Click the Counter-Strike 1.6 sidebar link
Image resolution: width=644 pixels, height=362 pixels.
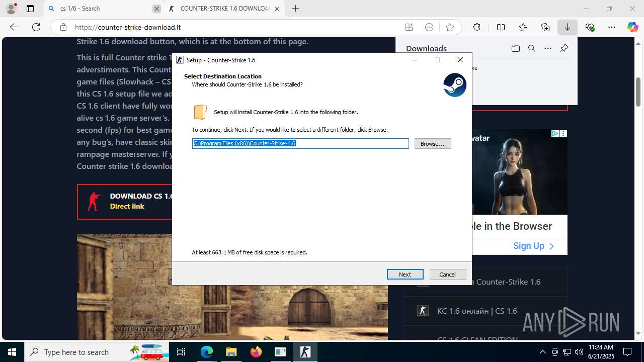pyautogui.click(x=508, y=282)
